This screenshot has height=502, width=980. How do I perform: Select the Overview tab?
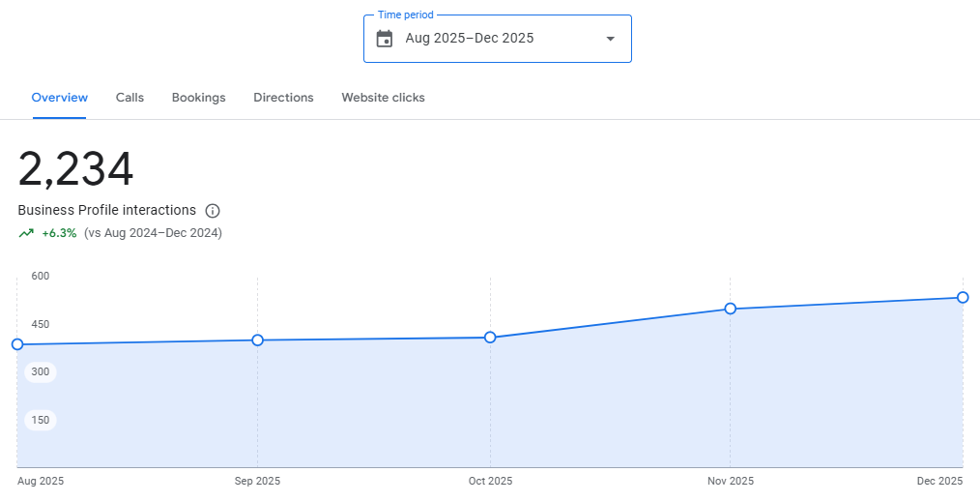59,98
